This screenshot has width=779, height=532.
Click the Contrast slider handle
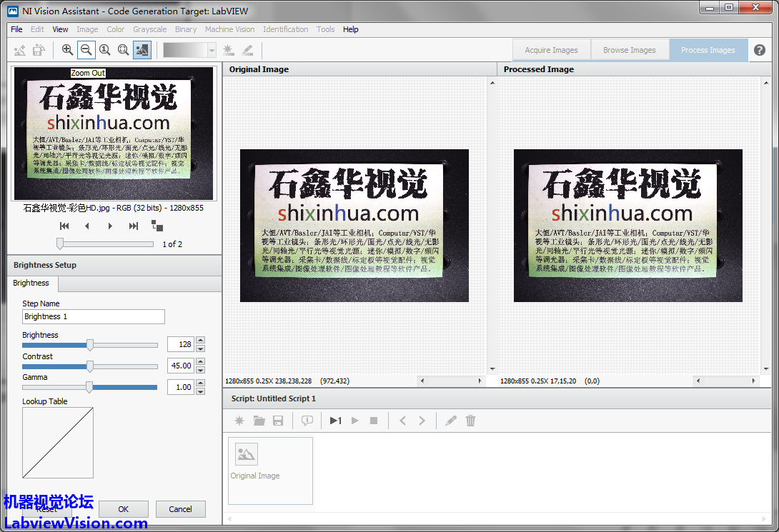[90, 366]
